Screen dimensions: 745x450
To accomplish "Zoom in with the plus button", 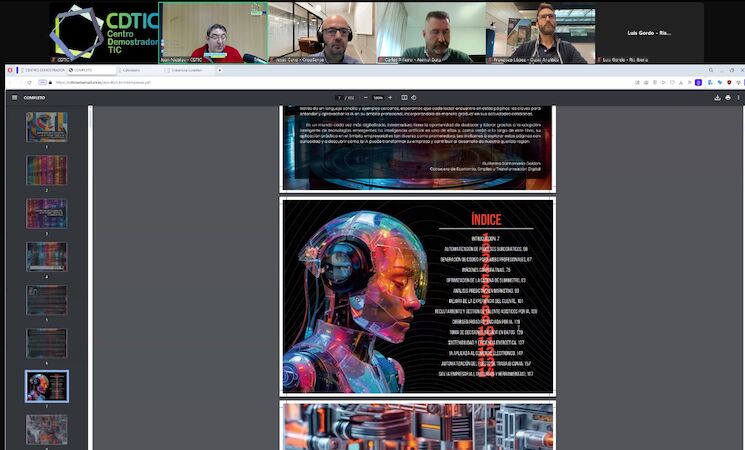I will point(391,97).
